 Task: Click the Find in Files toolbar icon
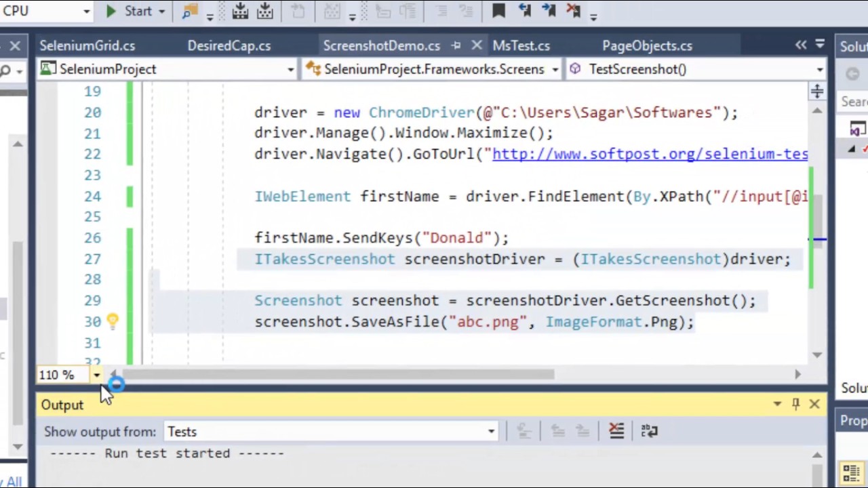[x=190, y=11]
